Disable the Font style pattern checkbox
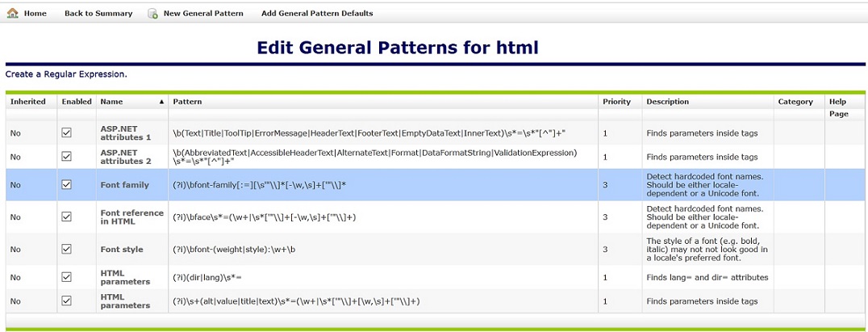The width and height of the screenshot is (868, 332). pyautogui.click(x=67, y=250)
